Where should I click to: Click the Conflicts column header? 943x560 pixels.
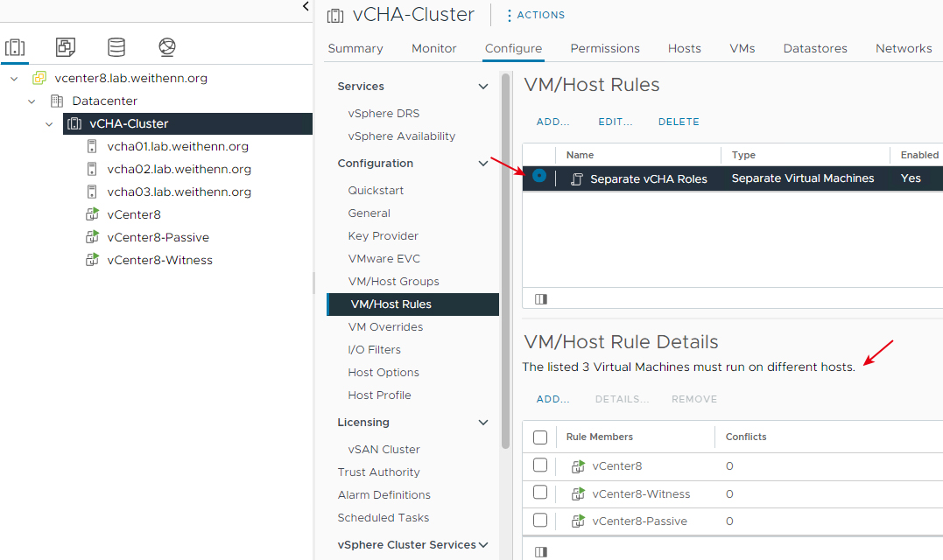(746, 437)
